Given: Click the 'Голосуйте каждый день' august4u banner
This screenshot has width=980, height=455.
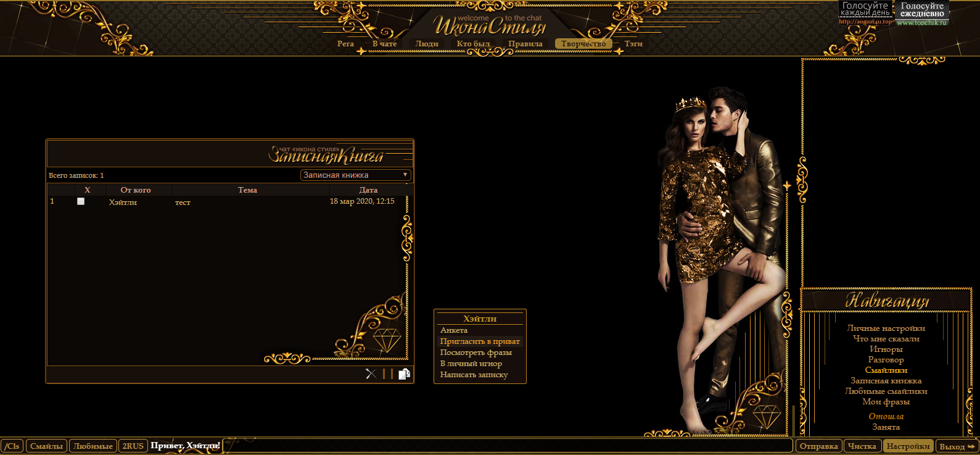Looking at the screenshot, I should coord(865,12).
